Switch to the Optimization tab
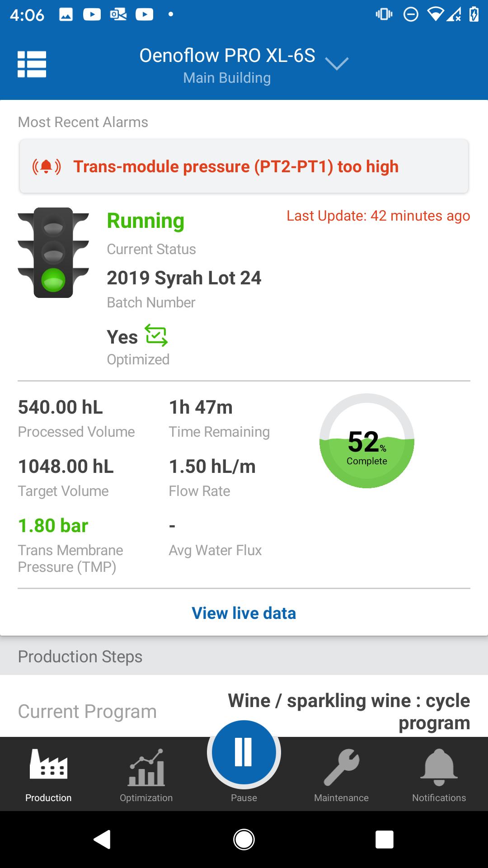 pyautogui.click(x=146, y=774)
